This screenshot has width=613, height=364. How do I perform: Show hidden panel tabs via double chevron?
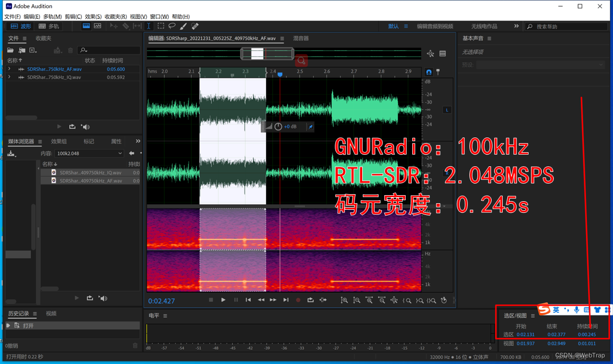(x=138, y=142)
